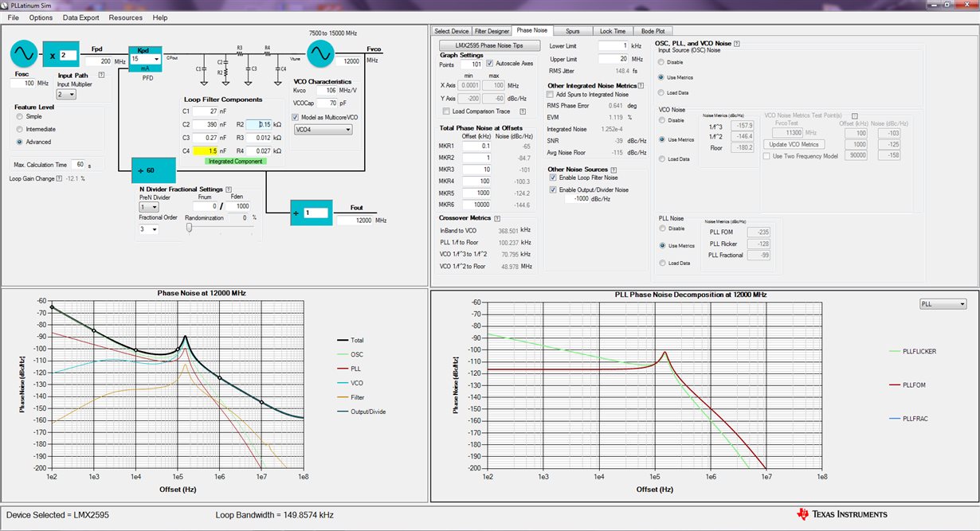Click the Randomization slider handle
The height and width of the screenshot is (531, 980).
(190, 227)
